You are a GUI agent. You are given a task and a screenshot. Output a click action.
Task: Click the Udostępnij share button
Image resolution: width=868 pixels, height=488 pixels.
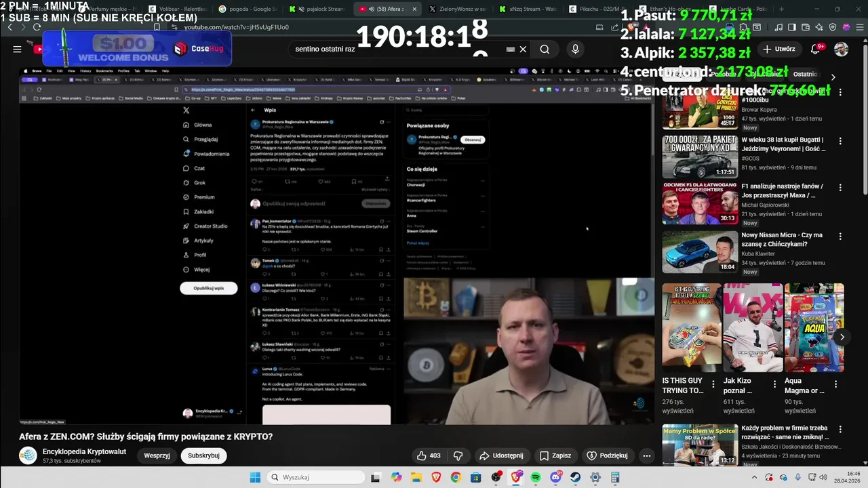(x=501, y=455)
